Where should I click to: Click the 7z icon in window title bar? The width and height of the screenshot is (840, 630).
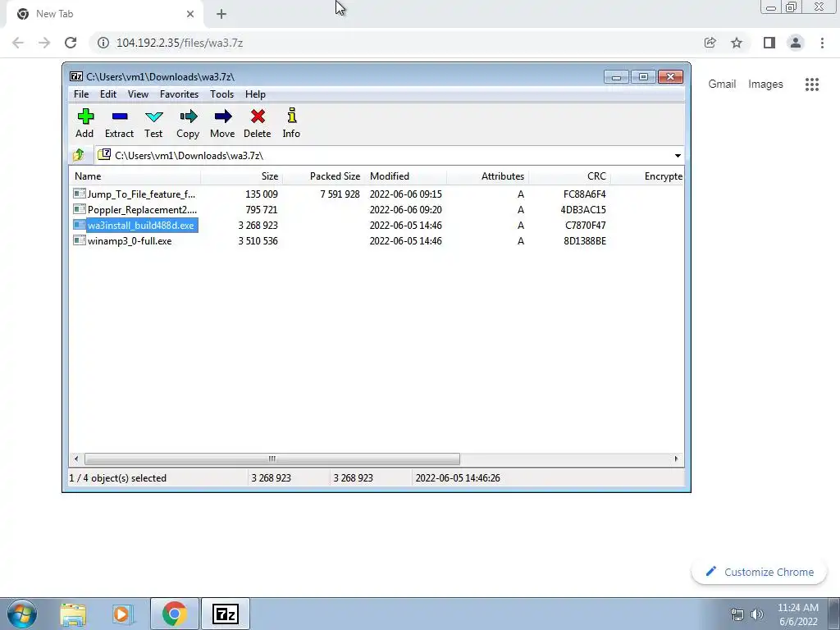[76, 76]
